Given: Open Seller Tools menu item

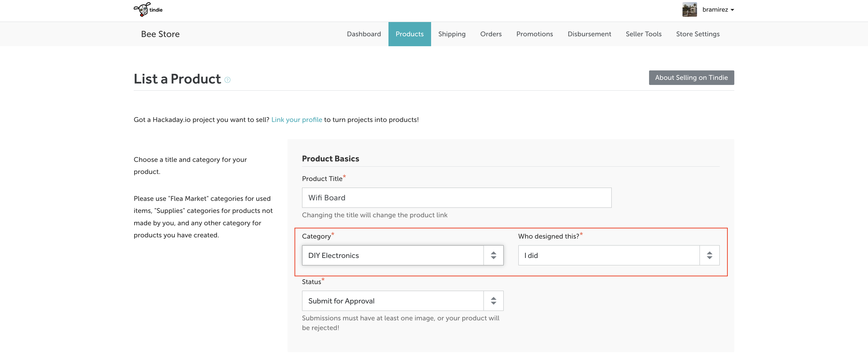Looking at the screenshot, I should tap(643, 34).
